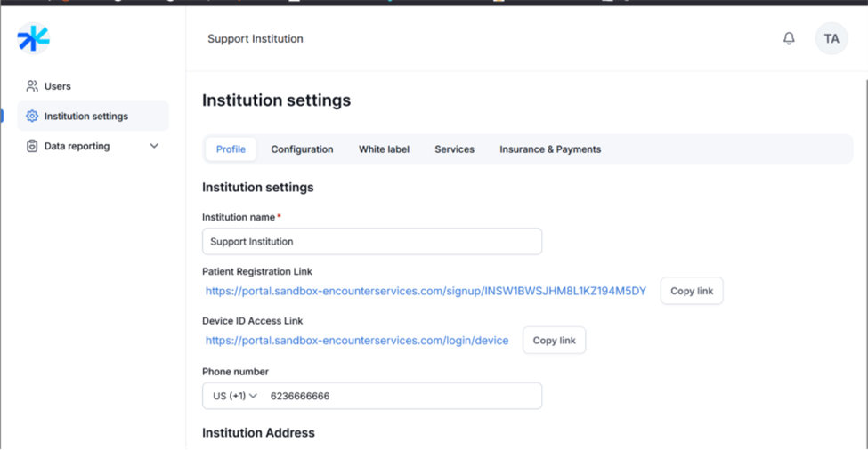
Task: Click the Data reporting clipboard icon
Action: tap(32, 147)
